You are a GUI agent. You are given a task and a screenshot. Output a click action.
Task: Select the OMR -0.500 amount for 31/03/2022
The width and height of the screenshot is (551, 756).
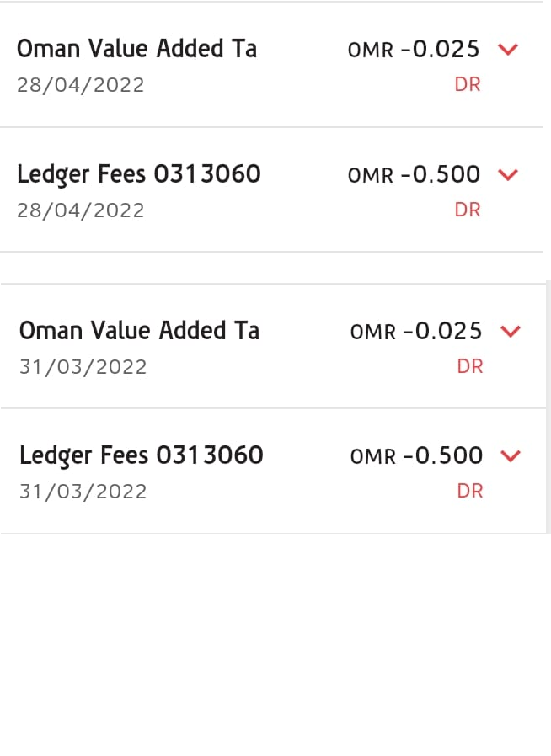tap(416, 456)
